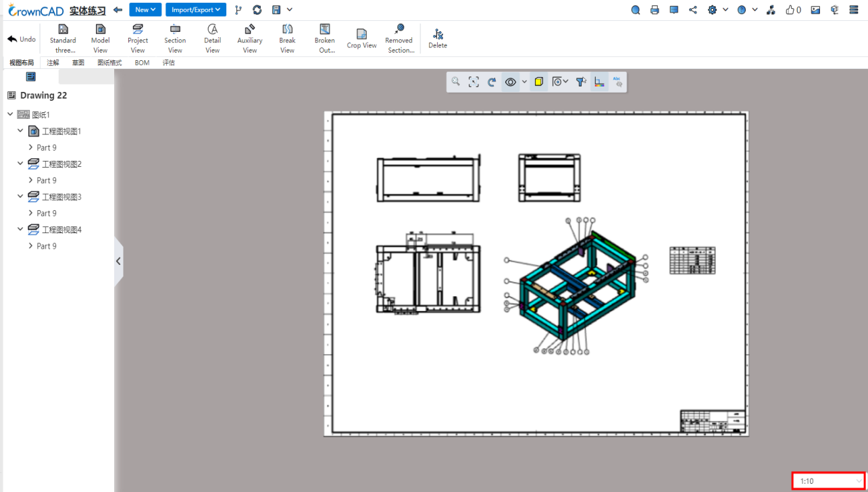Image resolution: width=868 pixels, height=492 pixels.
Task: Select the Project View tool
Action: click(x=138, y=39)
